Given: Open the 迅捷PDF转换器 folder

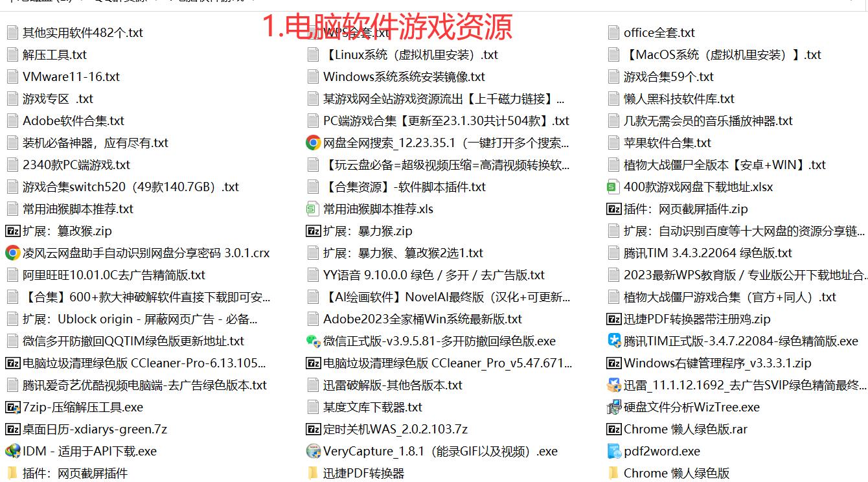Looking at the screenshot, I should tap(363, 473).
